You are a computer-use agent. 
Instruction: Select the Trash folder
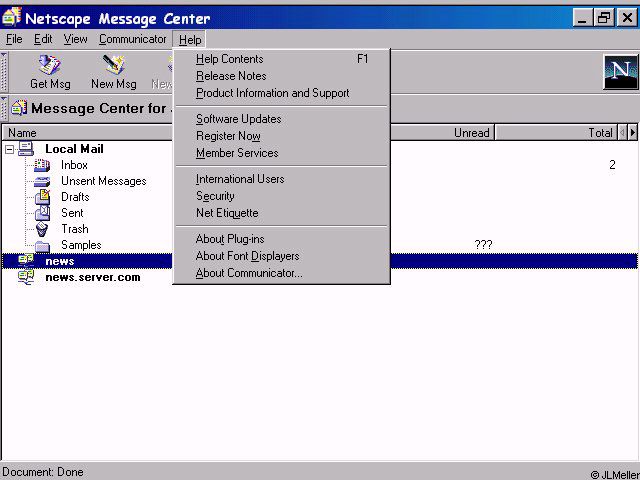coord(75,229)
